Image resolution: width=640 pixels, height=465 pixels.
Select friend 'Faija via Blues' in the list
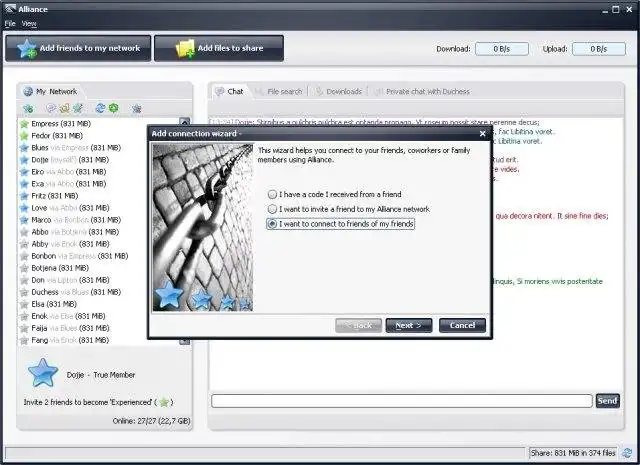tap(65, 328)
